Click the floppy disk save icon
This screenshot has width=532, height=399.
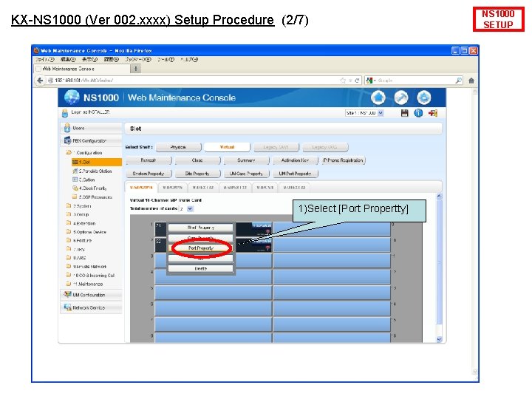(x=404, y=113)
